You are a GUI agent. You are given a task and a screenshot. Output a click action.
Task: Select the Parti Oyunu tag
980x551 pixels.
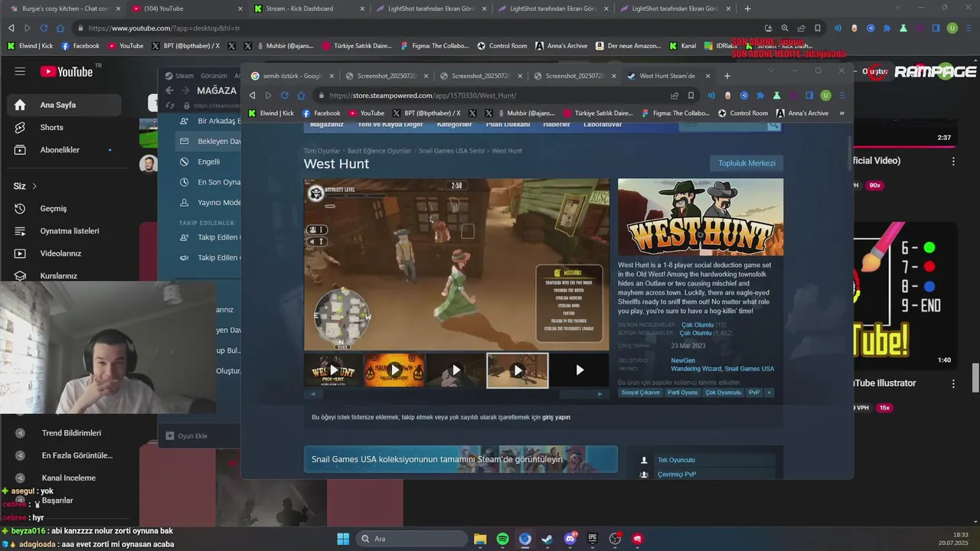(x=682, y=393)
